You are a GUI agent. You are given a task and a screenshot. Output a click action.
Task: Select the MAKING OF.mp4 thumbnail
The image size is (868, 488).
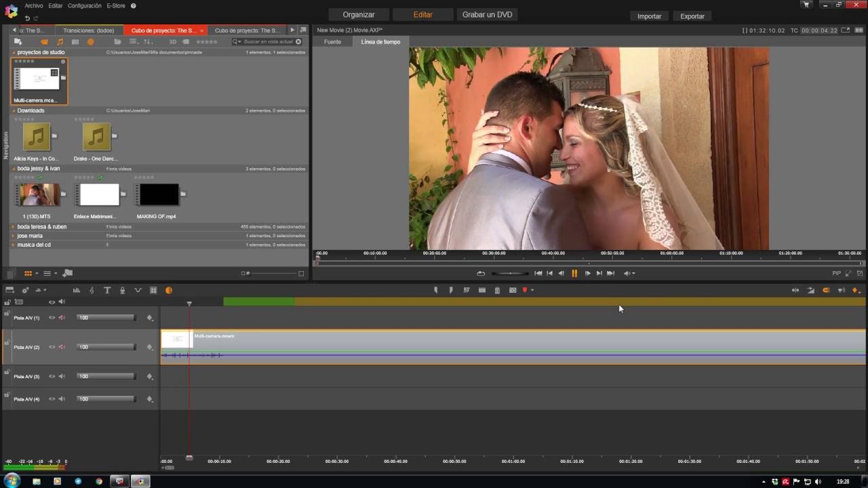159,195
